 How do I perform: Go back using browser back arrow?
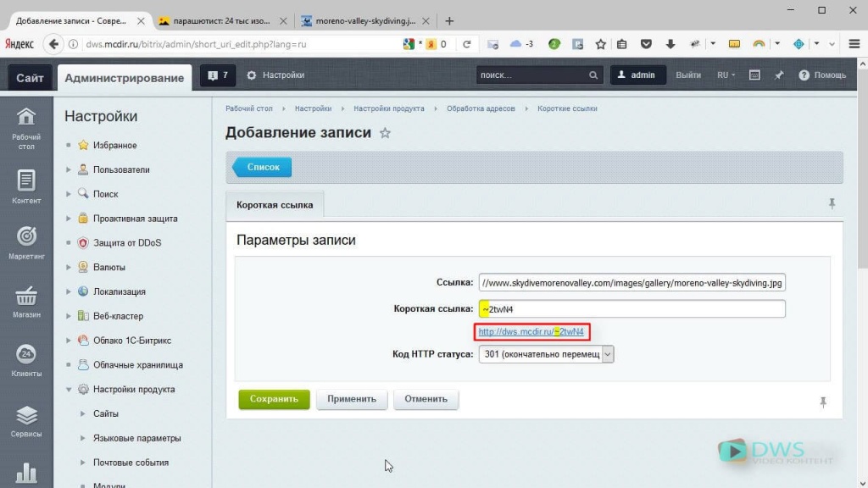pyautogui.click(x=53, y=44)
